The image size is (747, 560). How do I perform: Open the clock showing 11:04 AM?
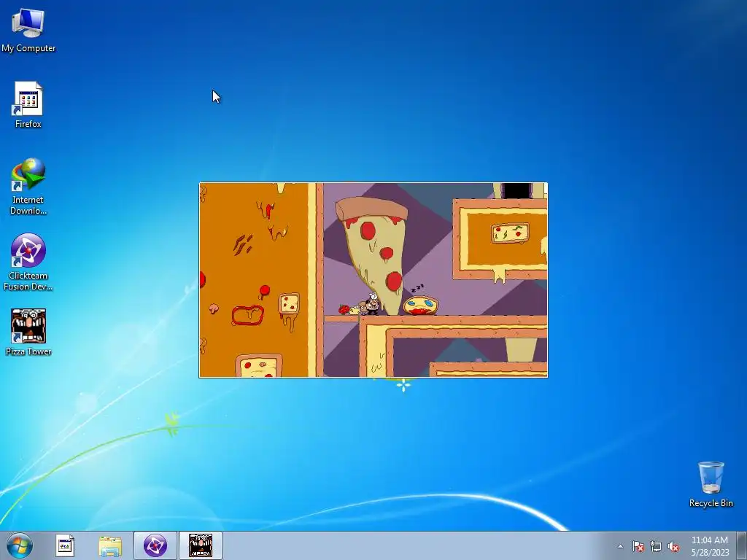click(x=710, y=546)
